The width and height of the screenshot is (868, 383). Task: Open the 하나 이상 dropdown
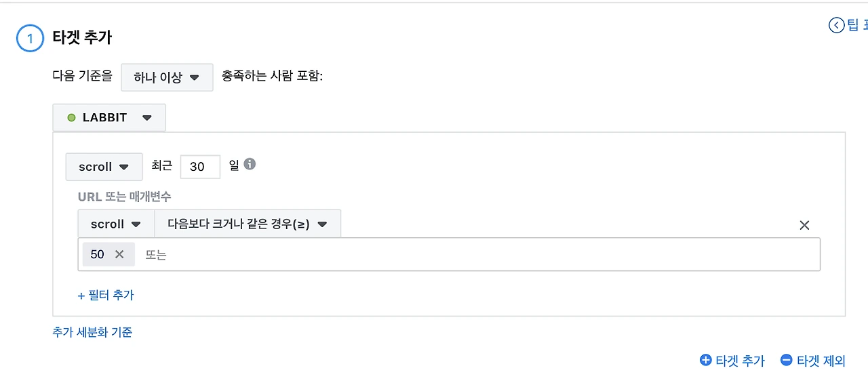click(167, 77)
